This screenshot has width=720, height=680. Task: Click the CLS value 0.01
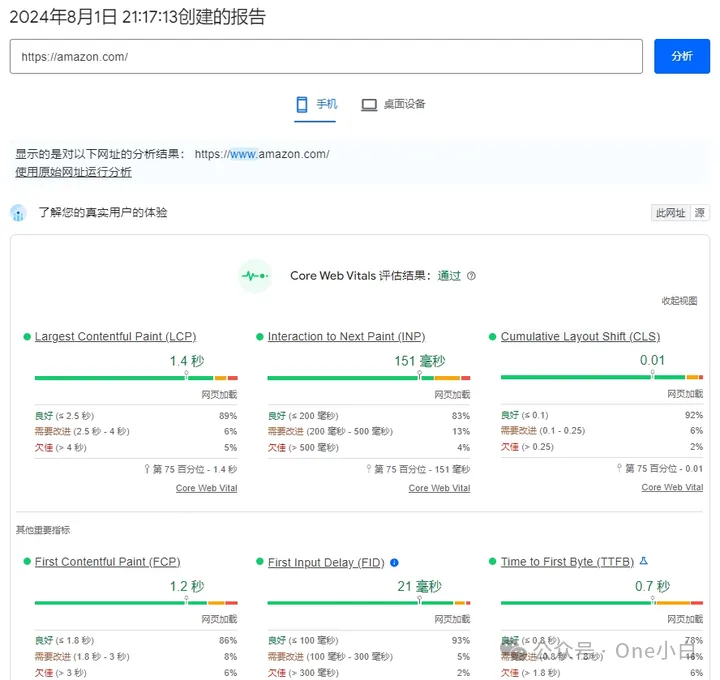652,360
